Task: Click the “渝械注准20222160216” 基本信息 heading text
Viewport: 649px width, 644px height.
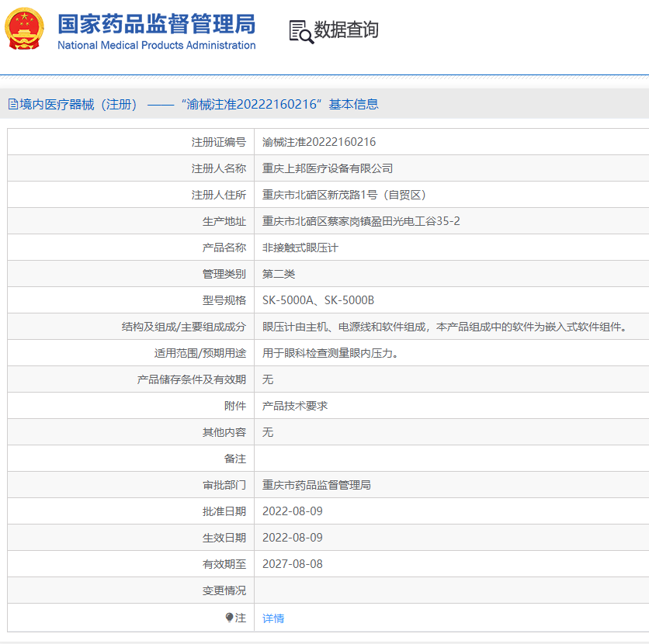Action: (280, 104)
